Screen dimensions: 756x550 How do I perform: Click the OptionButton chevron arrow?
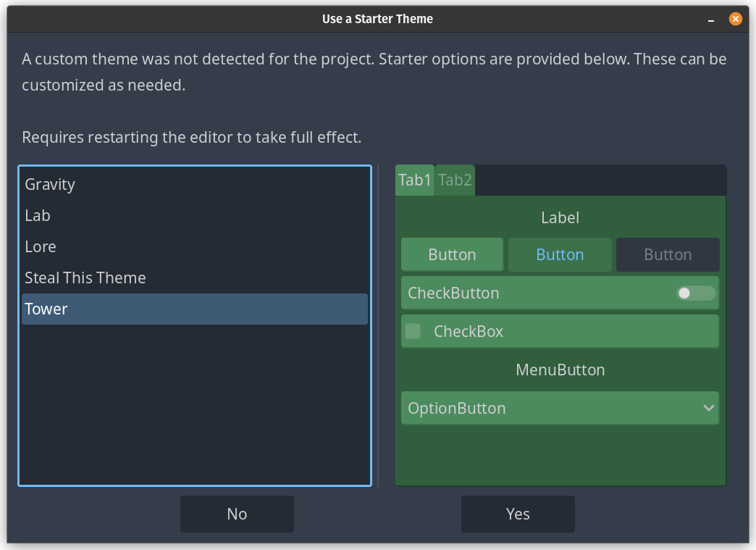click(x=709, y=409)
